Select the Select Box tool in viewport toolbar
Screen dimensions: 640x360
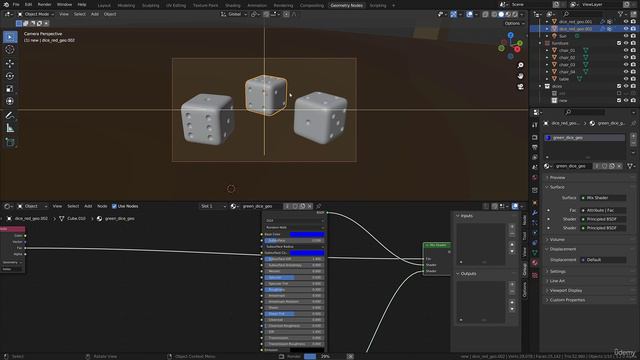pyautogui.click(x=10, y=37)
